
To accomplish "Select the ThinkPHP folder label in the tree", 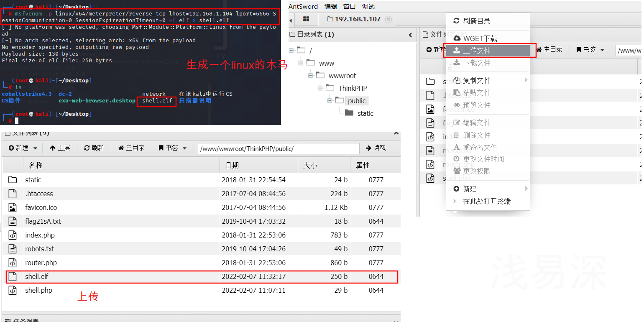I will (x=353, y=88).
